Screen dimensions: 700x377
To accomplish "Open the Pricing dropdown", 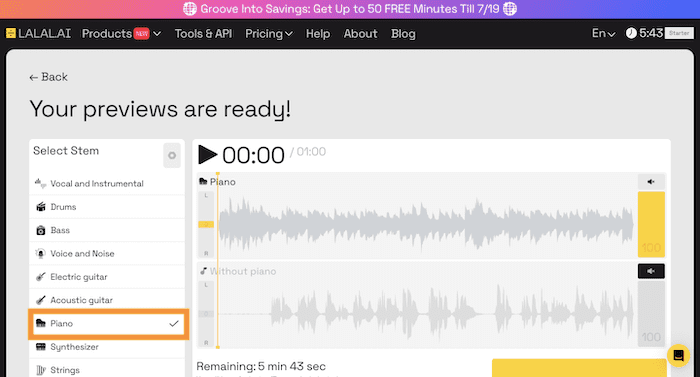I will (269, 34).
